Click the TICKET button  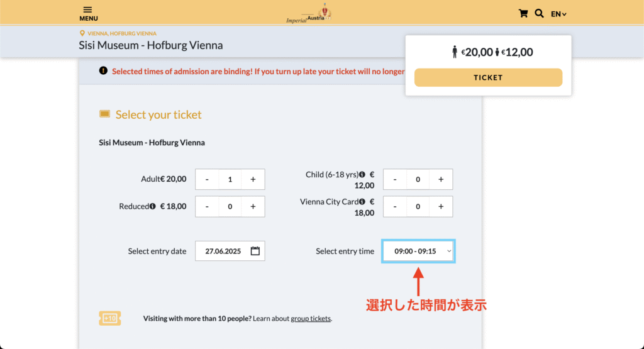pyautogui.click(x=488, y=77)
